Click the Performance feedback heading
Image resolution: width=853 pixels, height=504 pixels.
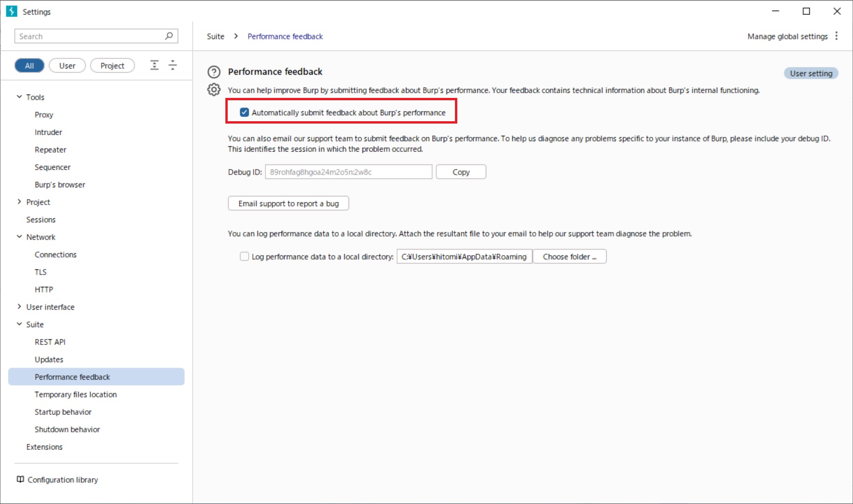click(x=275, y=71)
